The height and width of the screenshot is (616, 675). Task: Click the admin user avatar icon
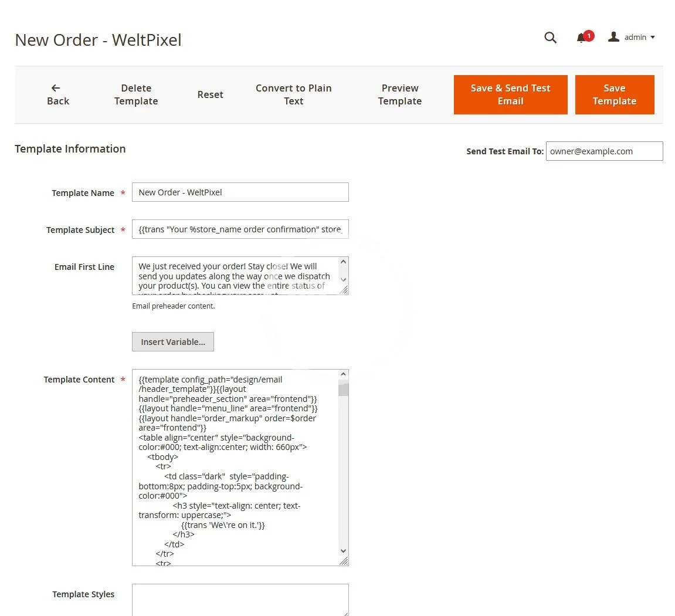(613, 37)
